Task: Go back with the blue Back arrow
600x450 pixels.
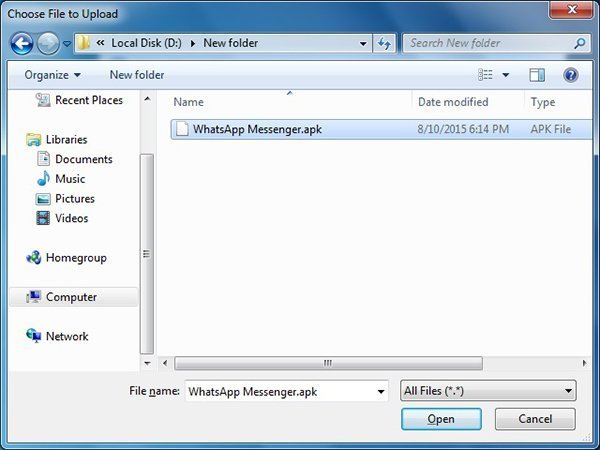Action: point(22,44)
